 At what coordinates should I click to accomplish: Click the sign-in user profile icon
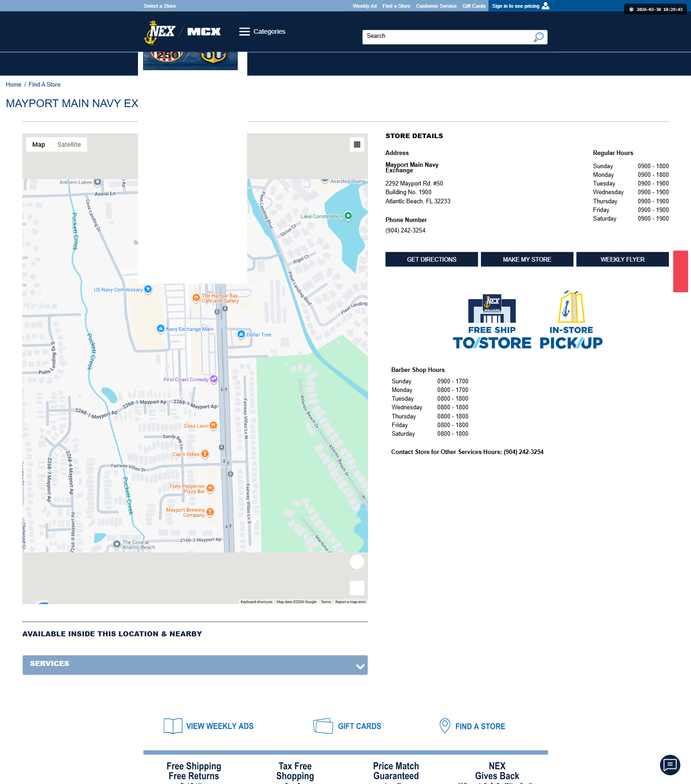click(545, 5)
